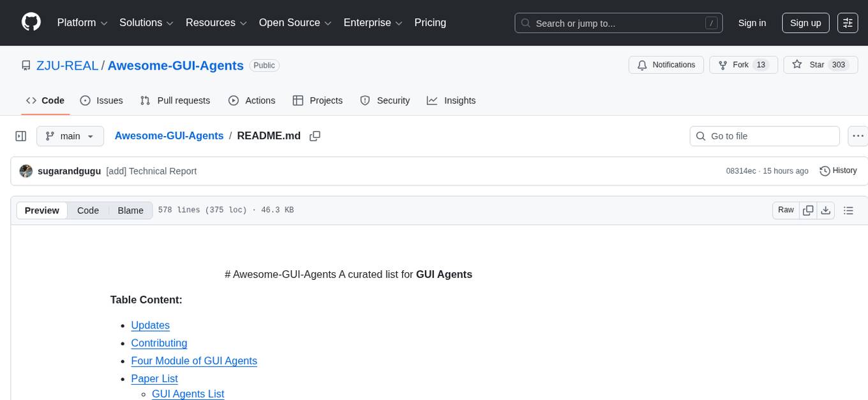The height and width of the screenshot is (400, 868).
Task: Switch to the Blame view
Action: pyautogui.click(x=130, y=210)
